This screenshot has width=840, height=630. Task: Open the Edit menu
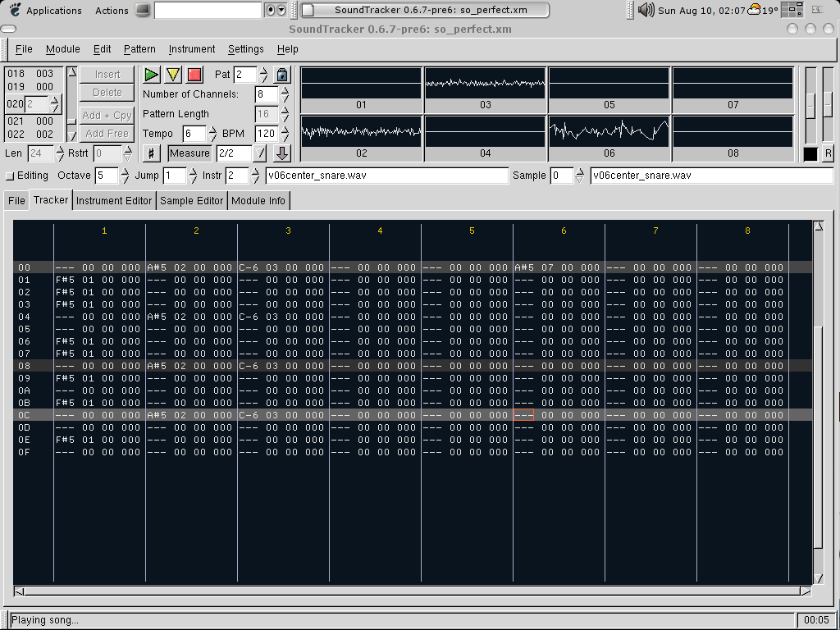coord(102,49)
